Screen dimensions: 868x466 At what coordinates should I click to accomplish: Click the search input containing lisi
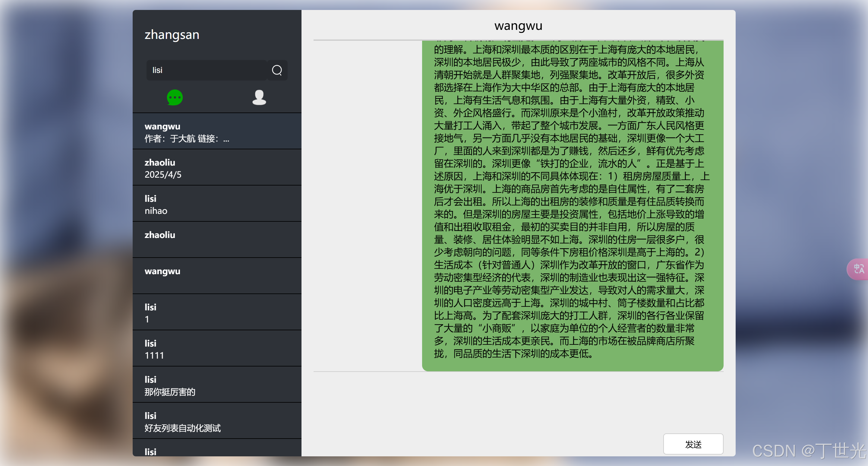click(207, 70)
